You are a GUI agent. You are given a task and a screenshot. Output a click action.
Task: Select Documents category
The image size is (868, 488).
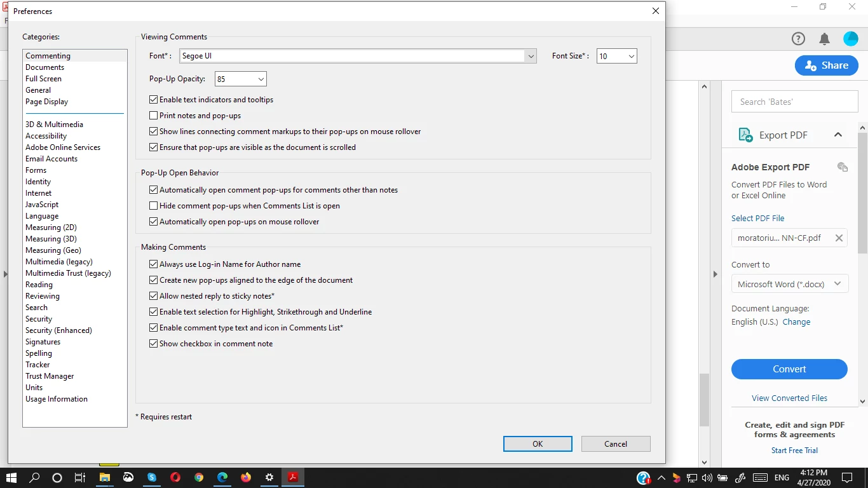(x=44, y=67)
